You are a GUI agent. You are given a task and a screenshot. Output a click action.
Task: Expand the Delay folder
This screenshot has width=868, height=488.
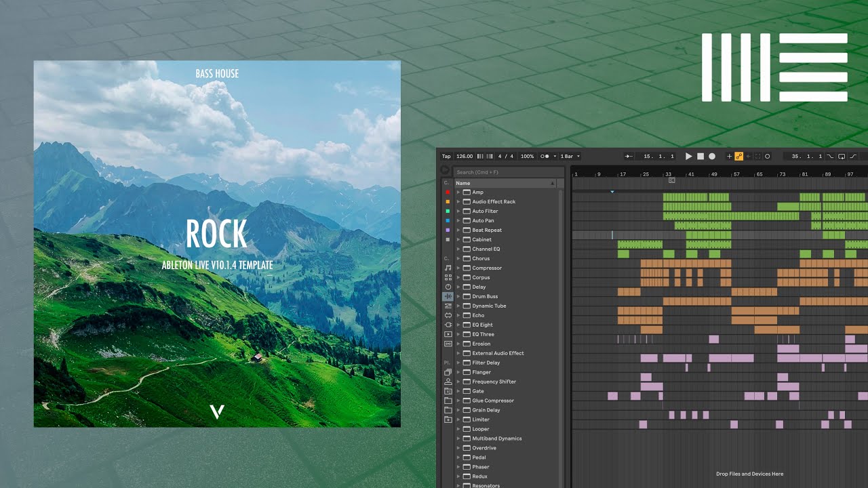click(458, 287)
